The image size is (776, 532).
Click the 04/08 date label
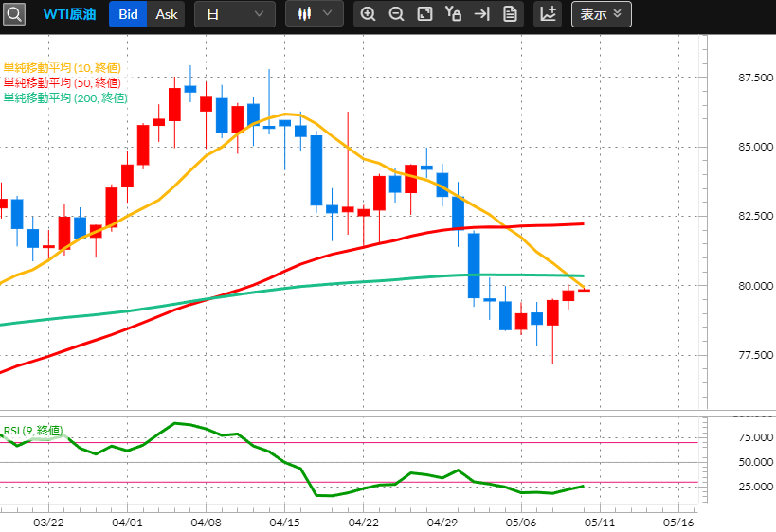point(206,523)
